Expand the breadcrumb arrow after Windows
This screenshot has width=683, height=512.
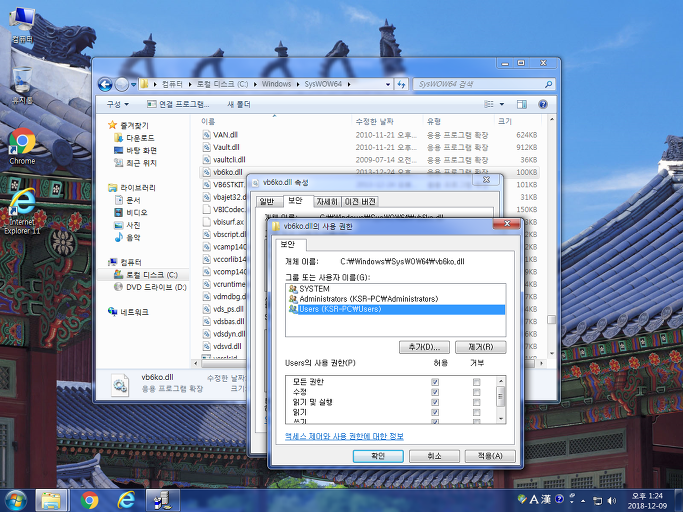click(x=298, y=84)
